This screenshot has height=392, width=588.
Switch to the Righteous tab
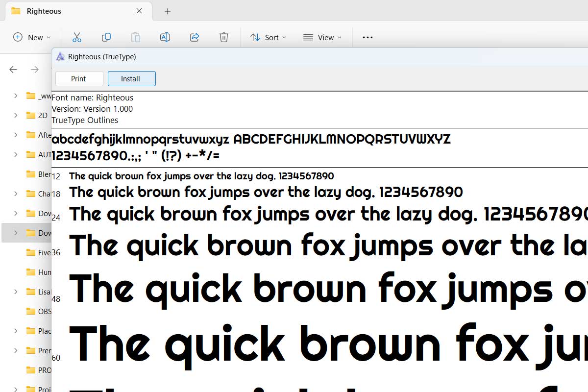coord(44,11)
